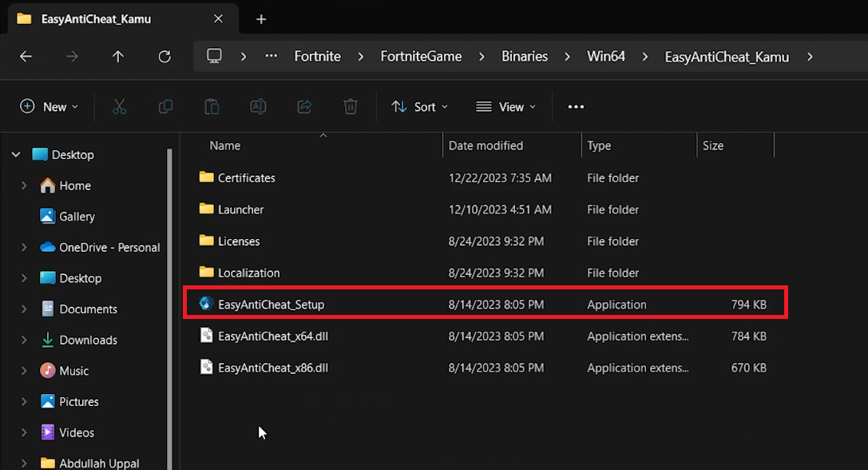Open See more three-dots menu

click(x=576, y=106)
